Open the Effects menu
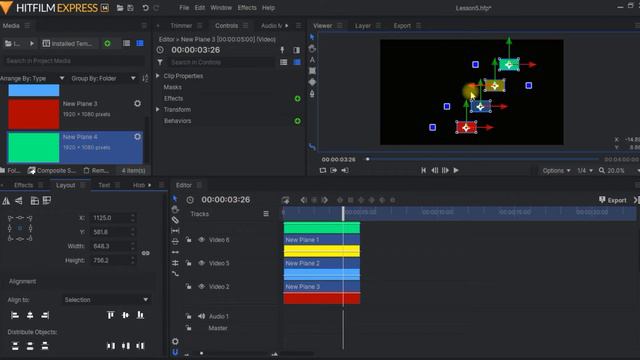The image size is (640, 360). pyautogui.click(x=247, y=8)
